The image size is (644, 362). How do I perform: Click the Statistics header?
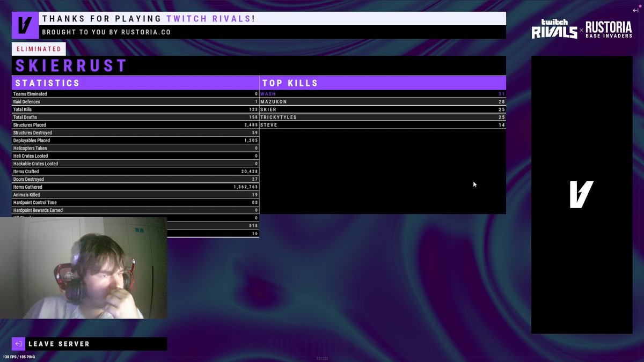(x=135, y=83)
